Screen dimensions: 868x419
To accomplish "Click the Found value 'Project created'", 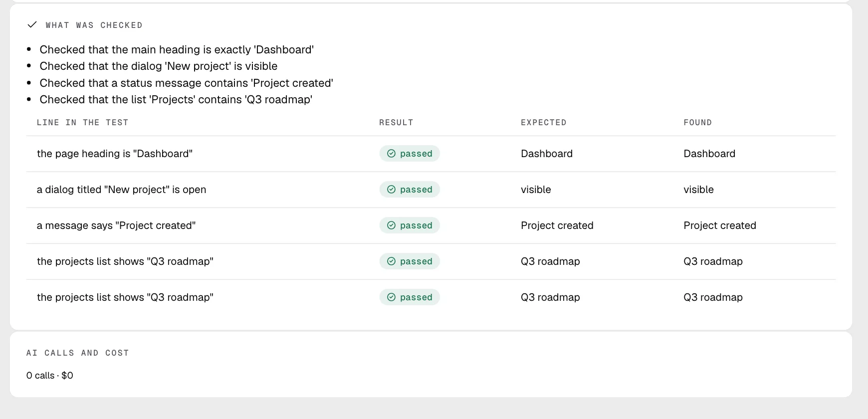I will tap(720, 225).
